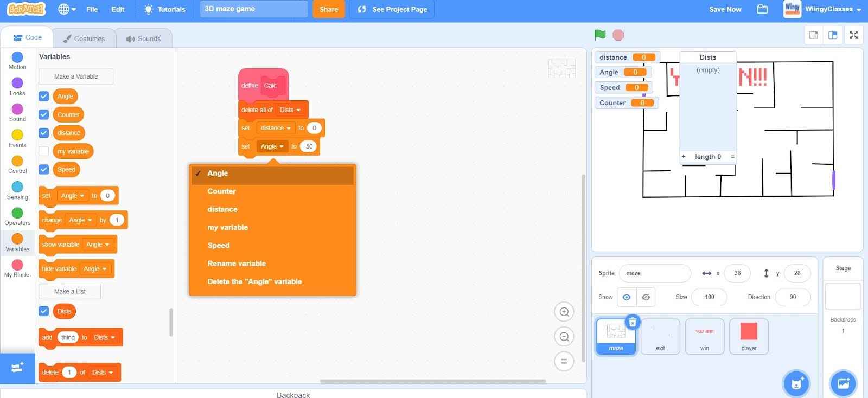
Task: Select the Sensing block category
Action: (x=17, y=190)
